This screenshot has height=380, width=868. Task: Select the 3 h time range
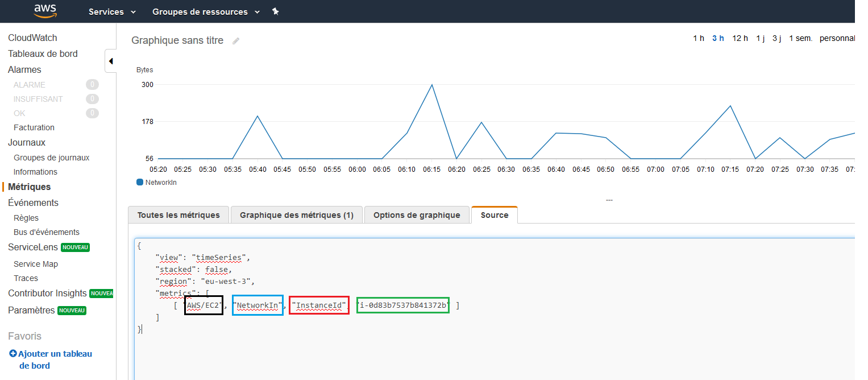718,38
